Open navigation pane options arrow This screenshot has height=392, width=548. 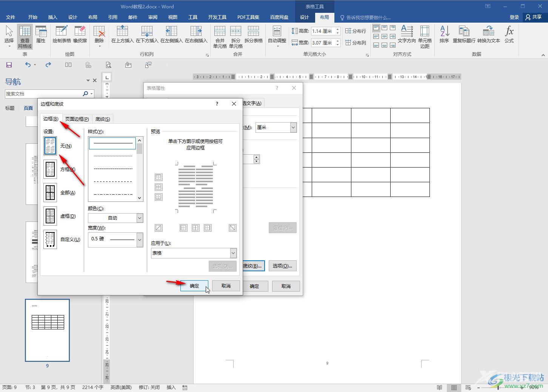(x=88, y=80)
